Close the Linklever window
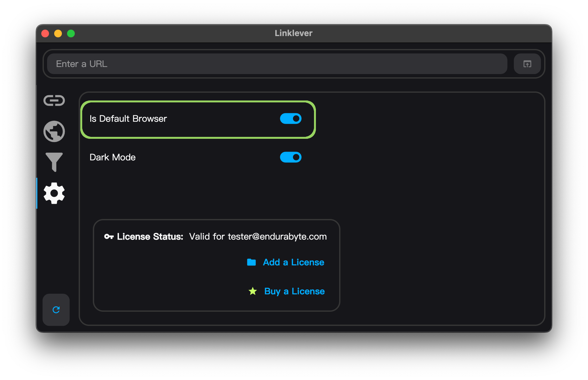 pyautogui.click(x=45, y=33)
